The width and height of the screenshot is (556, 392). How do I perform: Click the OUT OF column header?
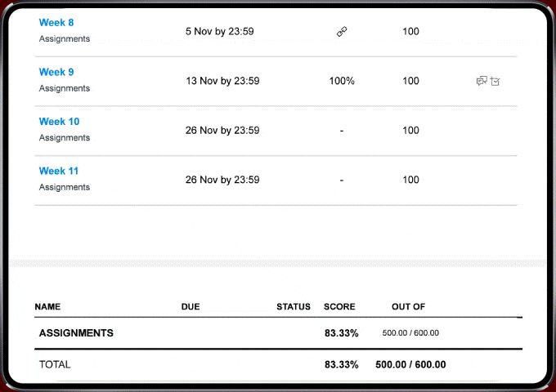(408, 307)
